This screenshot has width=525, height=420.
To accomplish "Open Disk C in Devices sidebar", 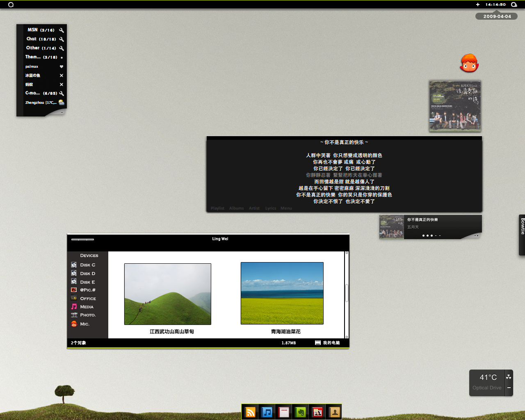I will pos(83,265).
